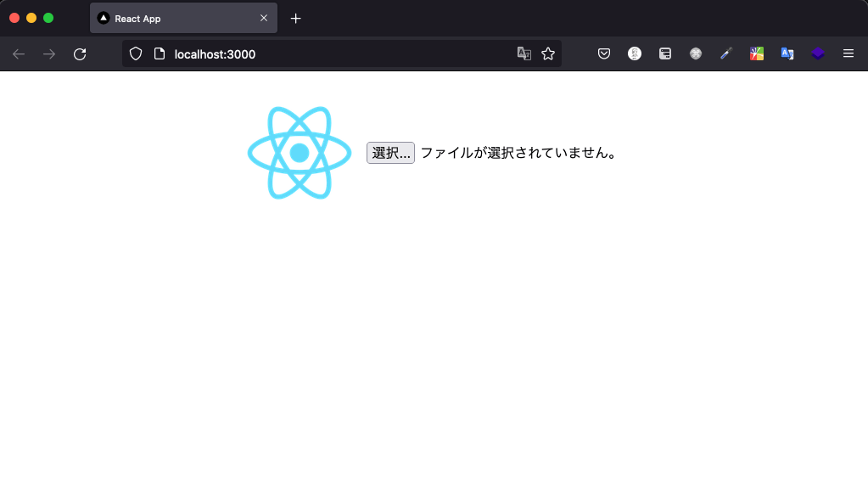868x478 pixels.
Task: Open the round avatar extension icon
Action: point(635,53)
